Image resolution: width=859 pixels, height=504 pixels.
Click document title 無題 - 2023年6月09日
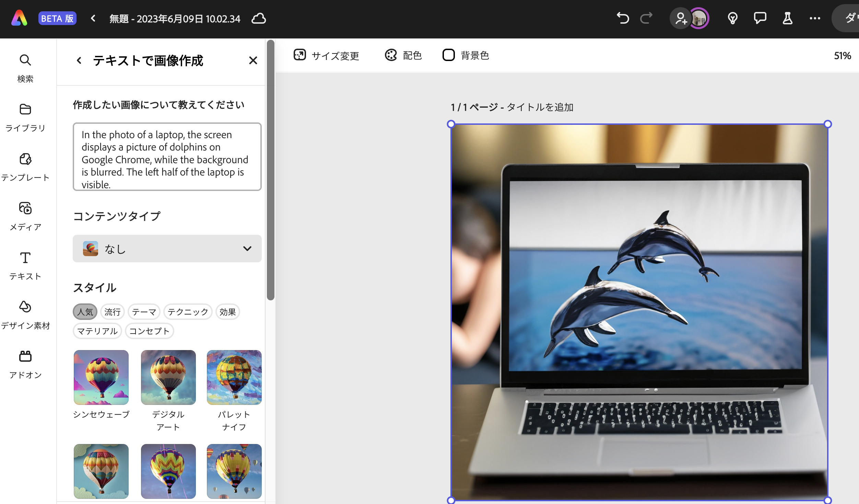coord(175,19)
